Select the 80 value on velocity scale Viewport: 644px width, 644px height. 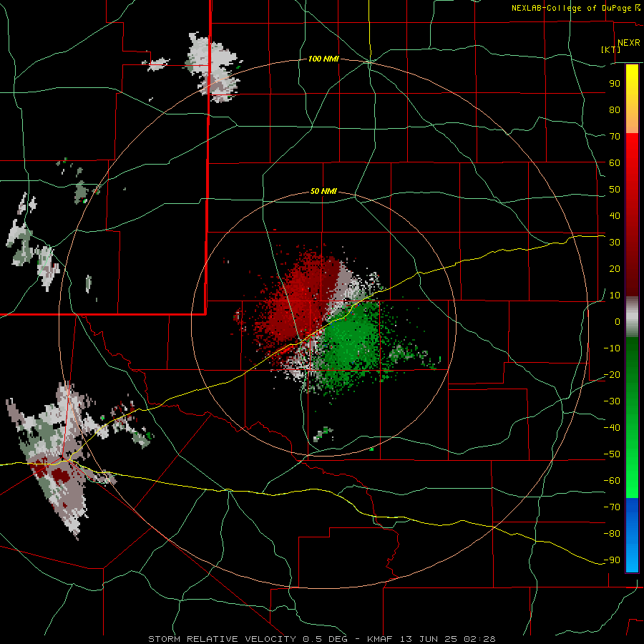(x=615, y=109)
